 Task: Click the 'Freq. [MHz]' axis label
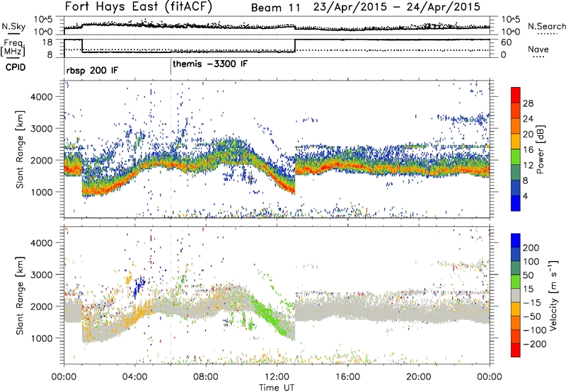point(13,47)
